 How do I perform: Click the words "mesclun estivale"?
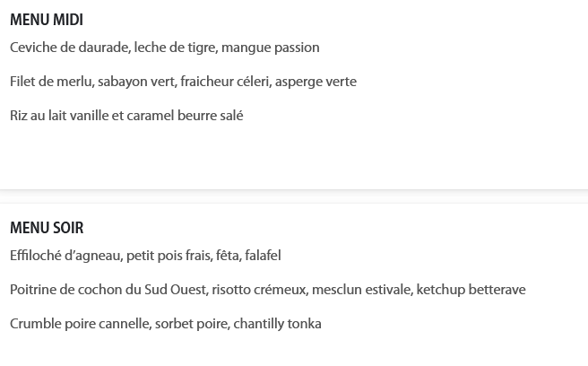(361, 290)
